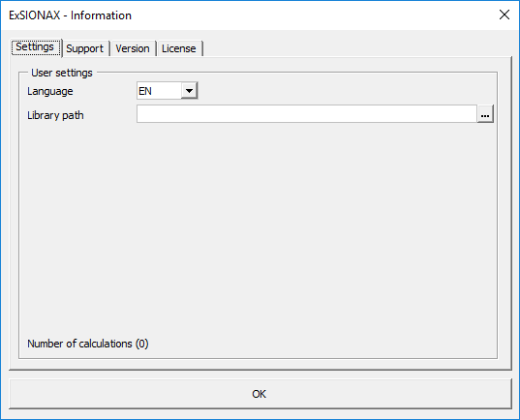Expand the Language dropdown arrow
This screenshot has width=520, height=420.
(x=189, y=91)
